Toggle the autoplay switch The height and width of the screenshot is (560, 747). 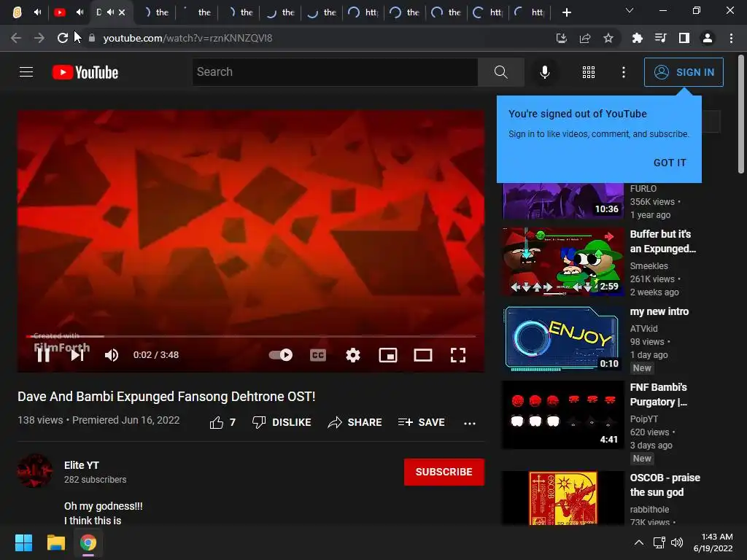click(281, 355)
